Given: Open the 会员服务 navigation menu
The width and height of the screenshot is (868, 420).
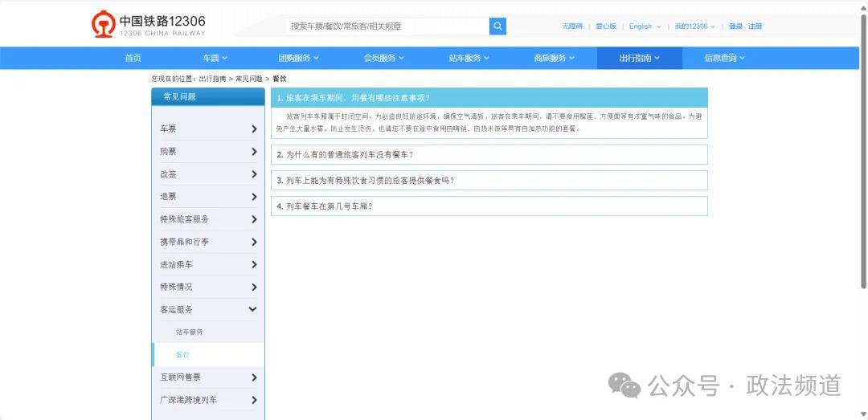Looking at the screenshot, I should [x=383, y=58].
